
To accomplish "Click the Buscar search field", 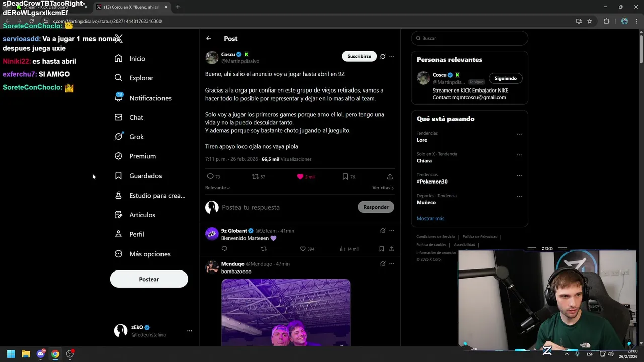I will [469, 38].
